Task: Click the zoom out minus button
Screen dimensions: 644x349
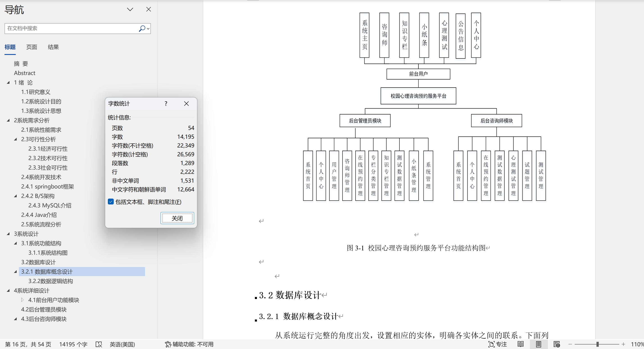Action: [570, 344]
